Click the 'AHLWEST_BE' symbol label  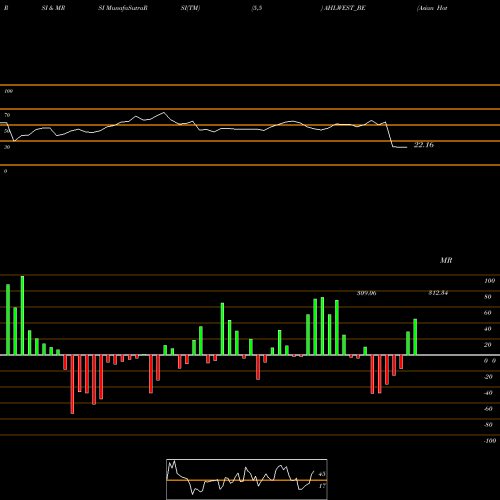(345, 8)
